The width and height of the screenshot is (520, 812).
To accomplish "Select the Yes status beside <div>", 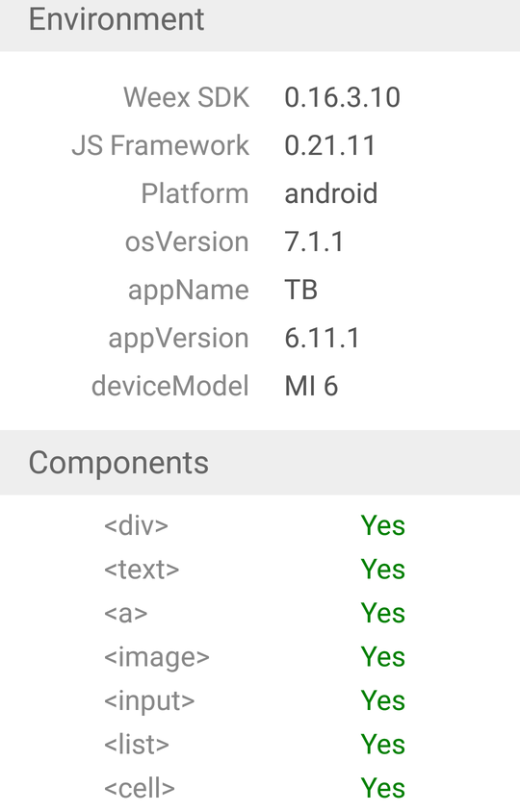I will (x=382, y=525).
